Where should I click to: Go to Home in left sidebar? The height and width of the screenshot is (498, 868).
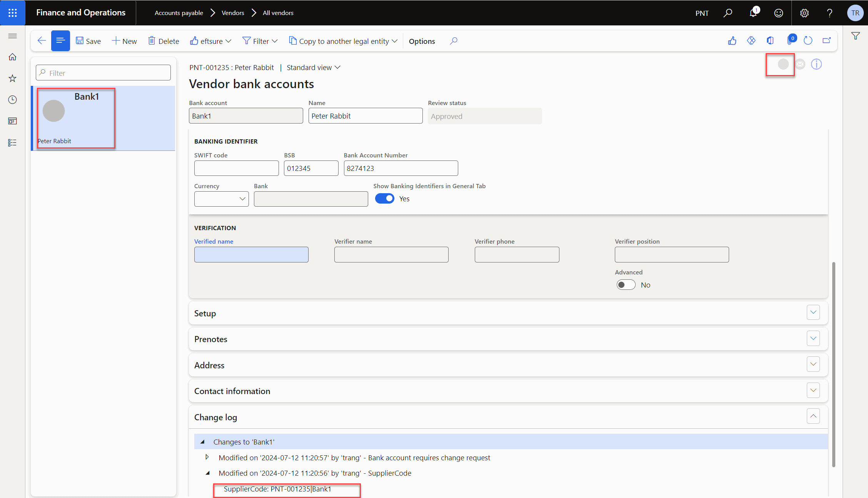[x=13, y=57]
